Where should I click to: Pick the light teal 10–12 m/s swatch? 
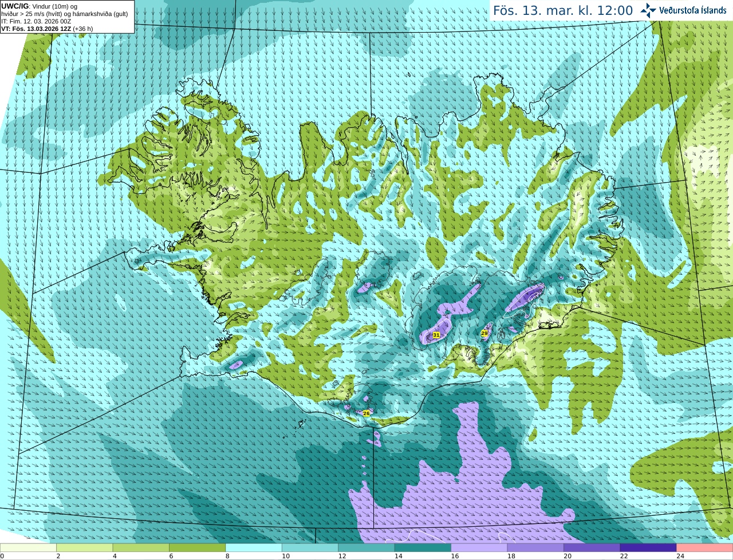point(310,547)
